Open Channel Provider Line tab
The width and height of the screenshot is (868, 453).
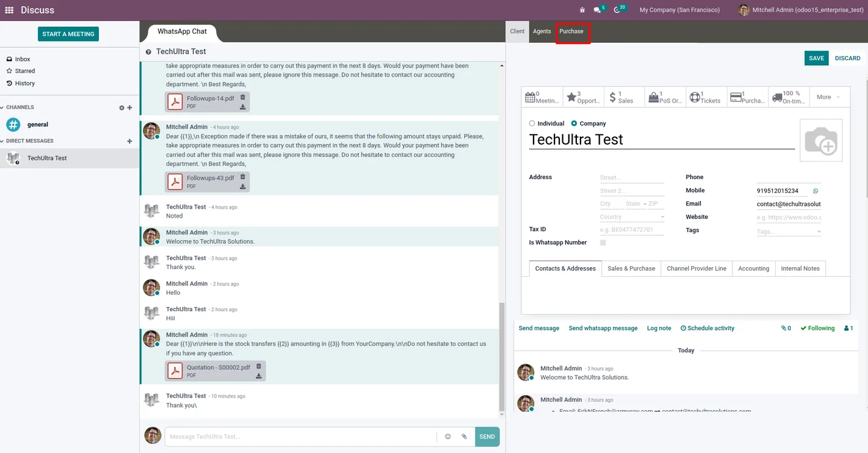696,268
